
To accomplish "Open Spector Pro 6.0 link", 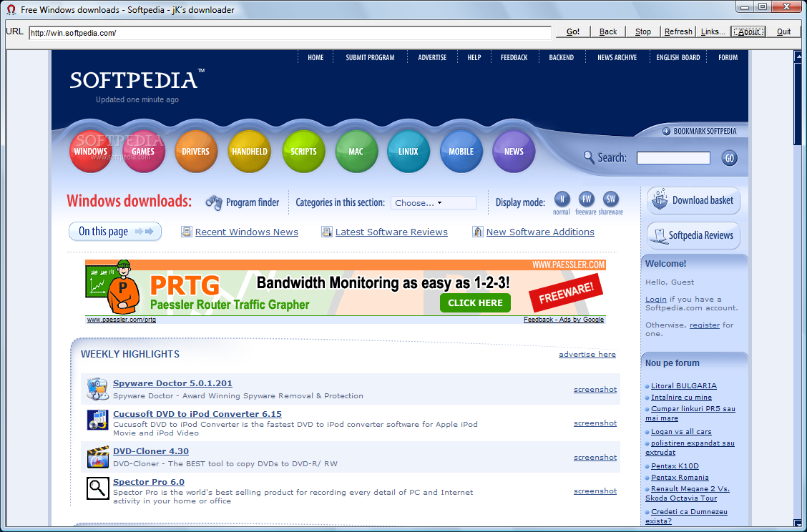I will coord(149,482).
